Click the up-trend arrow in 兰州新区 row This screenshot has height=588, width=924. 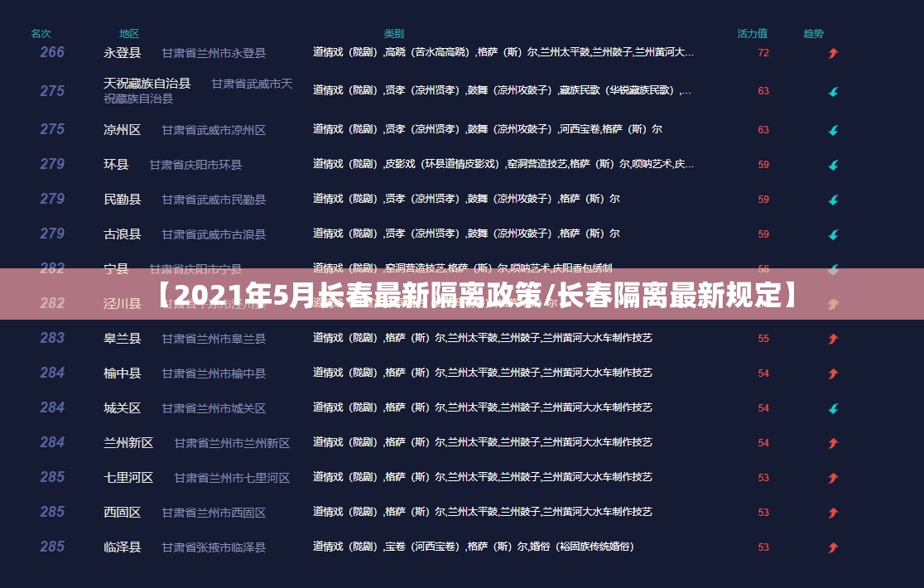coord(833,443)
